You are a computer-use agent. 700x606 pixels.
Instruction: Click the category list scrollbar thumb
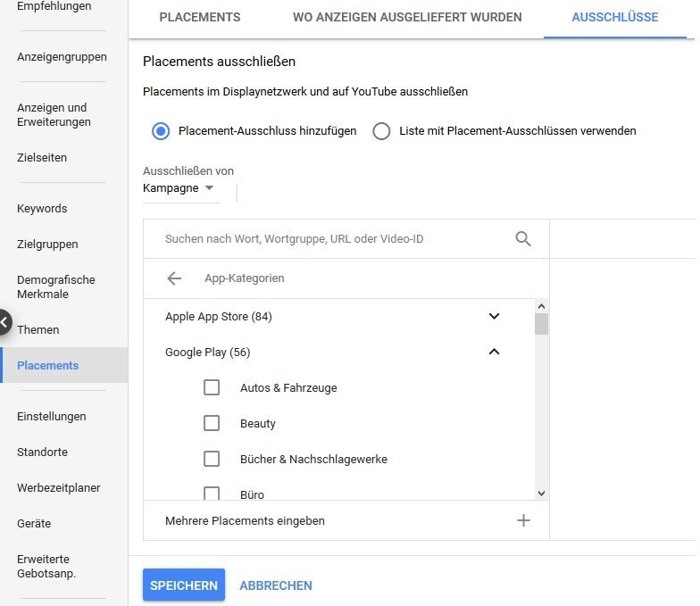541,324
